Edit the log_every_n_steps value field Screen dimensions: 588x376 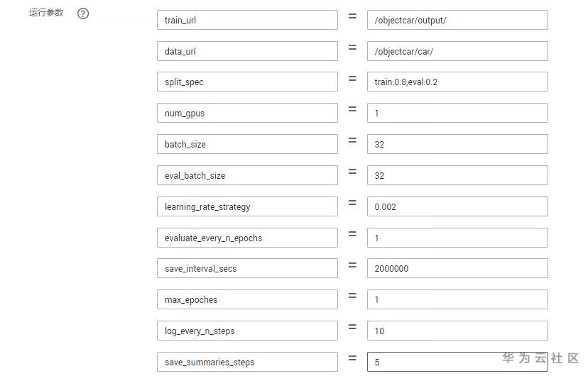tap(457, 331)
